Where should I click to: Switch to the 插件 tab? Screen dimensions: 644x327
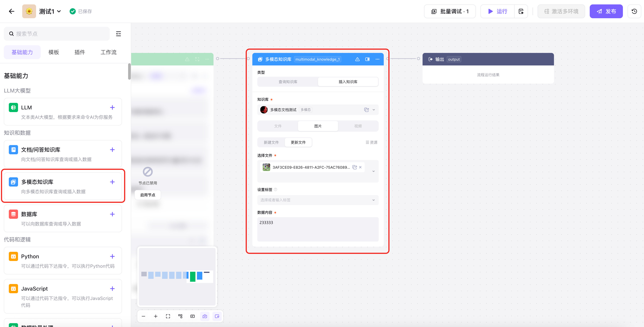(x=80, y=52)
